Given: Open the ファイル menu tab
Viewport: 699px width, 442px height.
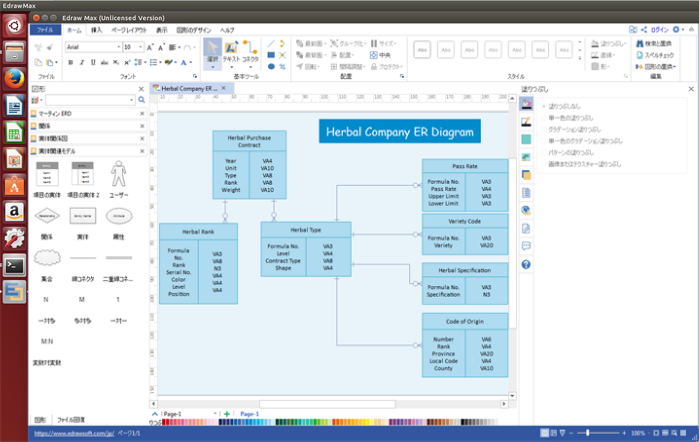Looking at the screenshot, I should pos(45,30).
